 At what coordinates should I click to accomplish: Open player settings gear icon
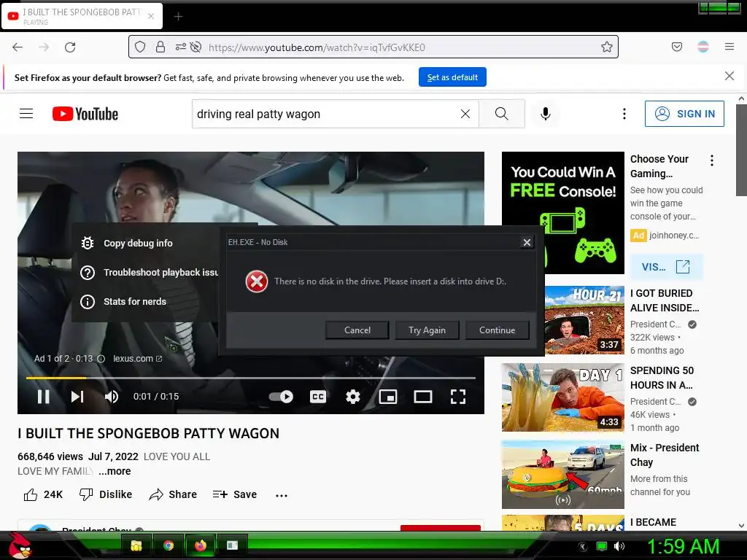click(x=352, y=396)
